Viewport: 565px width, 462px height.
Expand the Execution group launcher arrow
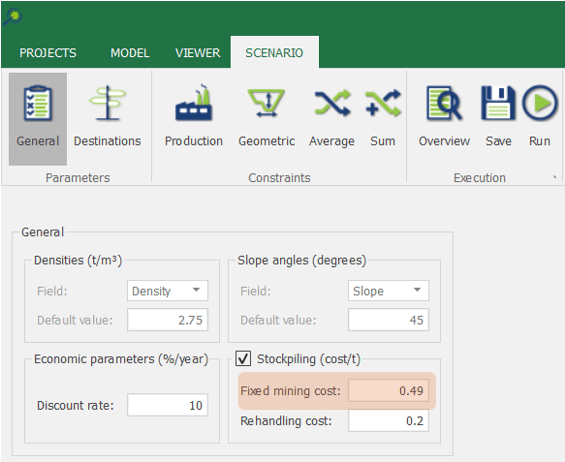555,177
